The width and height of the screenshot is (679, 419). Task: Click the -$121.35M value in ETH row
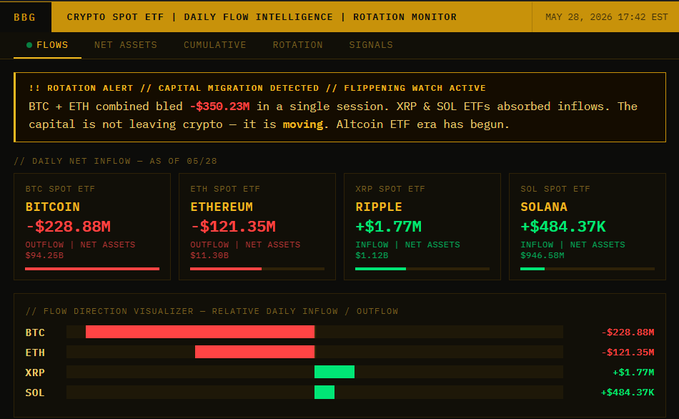[x=627, y=352]
